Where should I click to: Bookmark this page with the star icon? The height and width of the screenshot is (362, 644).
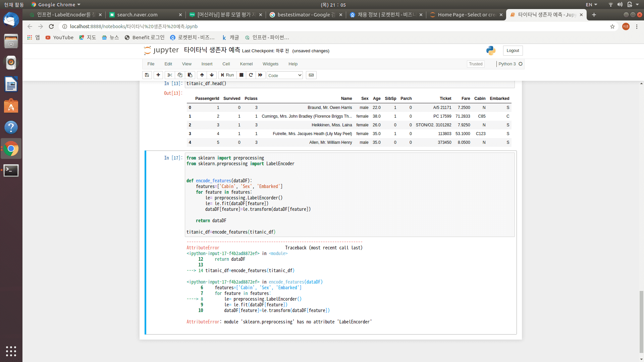click(612, 26)
